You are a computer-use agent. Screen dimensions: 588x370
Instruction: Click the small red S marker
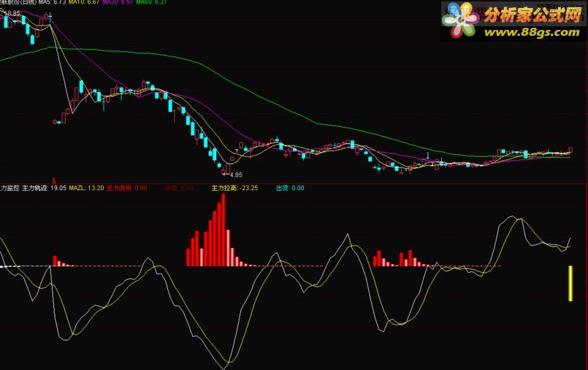(53, 181)
